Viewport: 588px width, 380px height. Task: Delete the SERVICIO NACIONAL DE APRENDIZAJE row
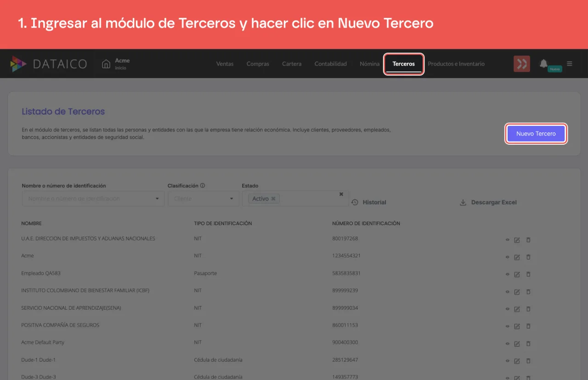(x=528, y=309)
